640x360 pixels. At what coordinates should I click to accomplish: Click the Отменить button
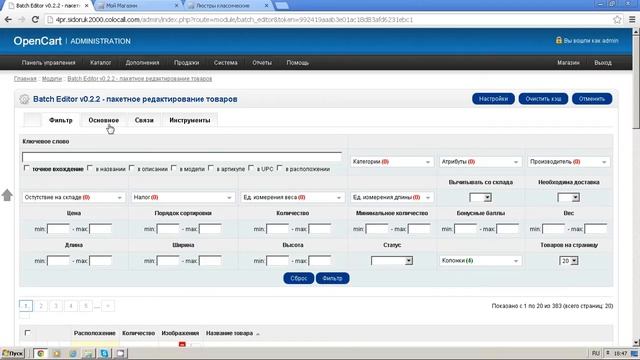point(592,99)
